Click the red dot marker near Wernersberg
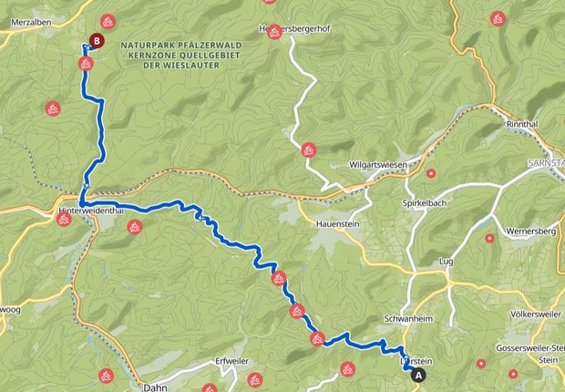This screenshot has height=392, width=565. pyautogui.click(x=489, y=238)
